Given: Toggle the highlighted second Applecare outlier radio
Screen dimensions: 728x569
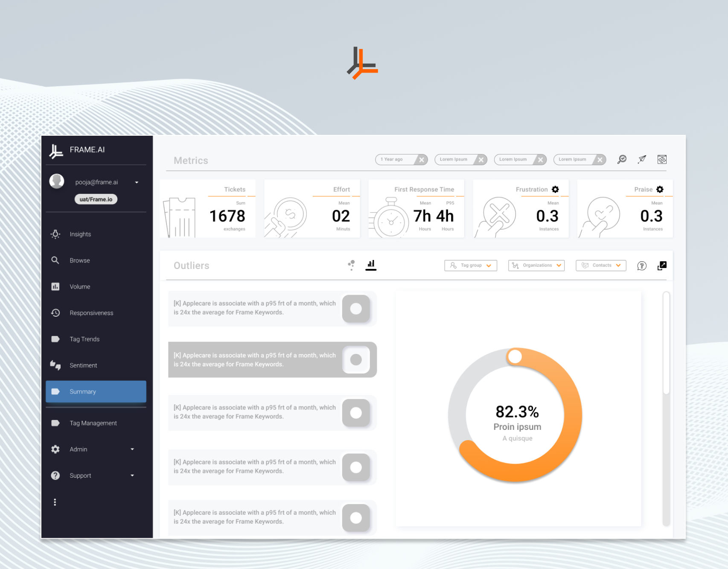Looking at the screenshot, I should pos(356,360).
